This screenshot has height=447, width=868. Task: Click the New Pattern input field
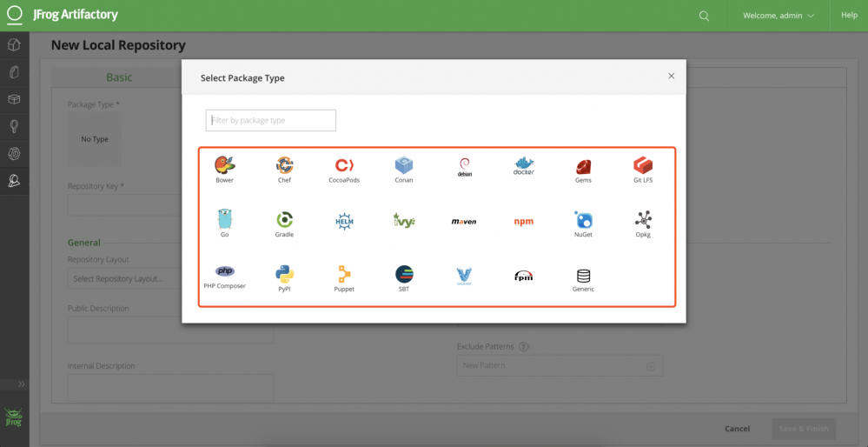(x=560, y=365)
